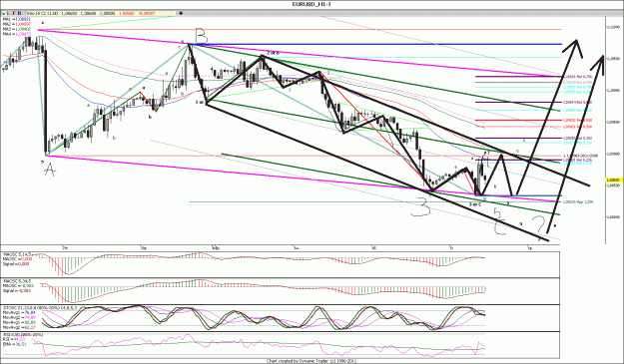Click the small green square header icon
Screen dimensions: 624x364
(x=4, y=14)
